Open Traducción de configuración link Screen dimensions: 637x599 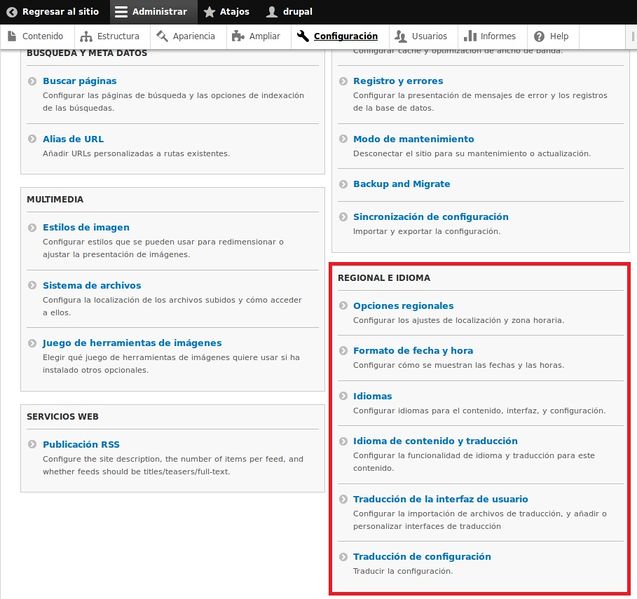pyautogui.click(x=422, y=557)
